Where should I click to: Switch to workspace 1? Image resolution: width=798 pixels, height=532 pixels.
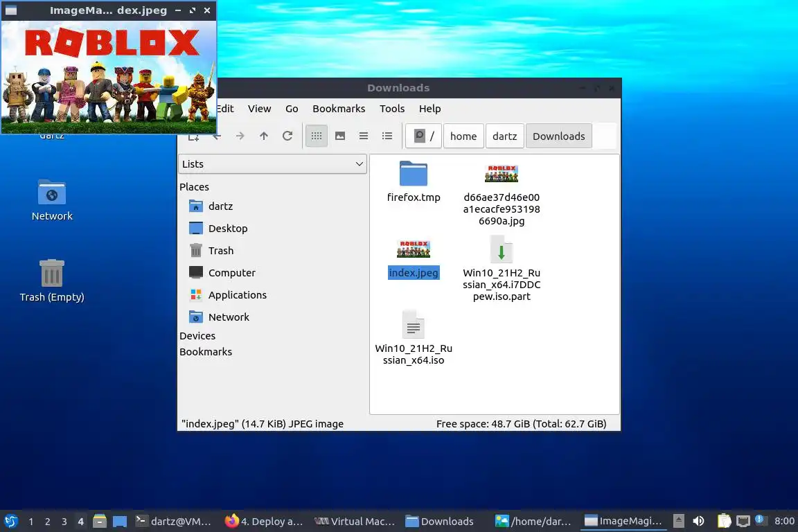pyautogui.click(x=31, y=522)
